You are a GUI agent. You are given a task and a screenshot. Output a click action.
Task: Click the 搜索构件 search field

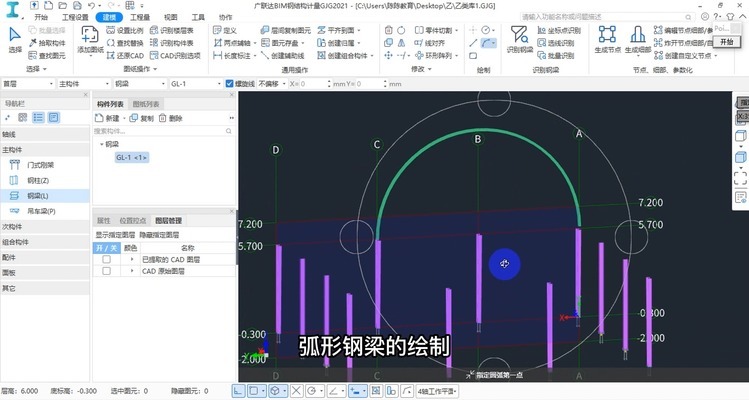160,131
